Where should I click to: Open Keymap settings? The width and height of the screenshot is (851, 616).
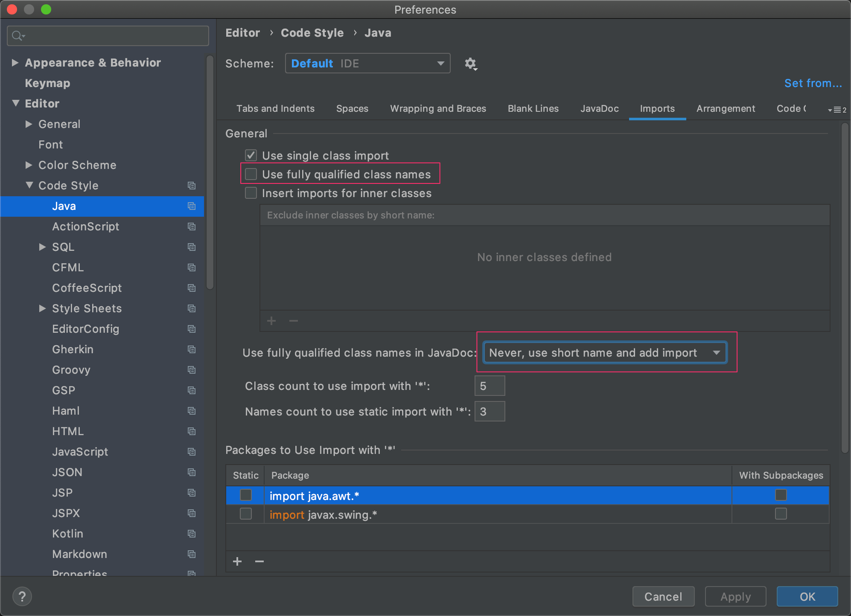click(x=47, y=83)
